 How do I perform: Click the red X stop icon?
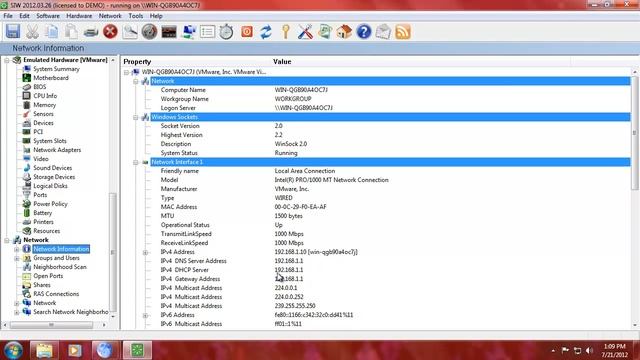click(x=110, y=31)
